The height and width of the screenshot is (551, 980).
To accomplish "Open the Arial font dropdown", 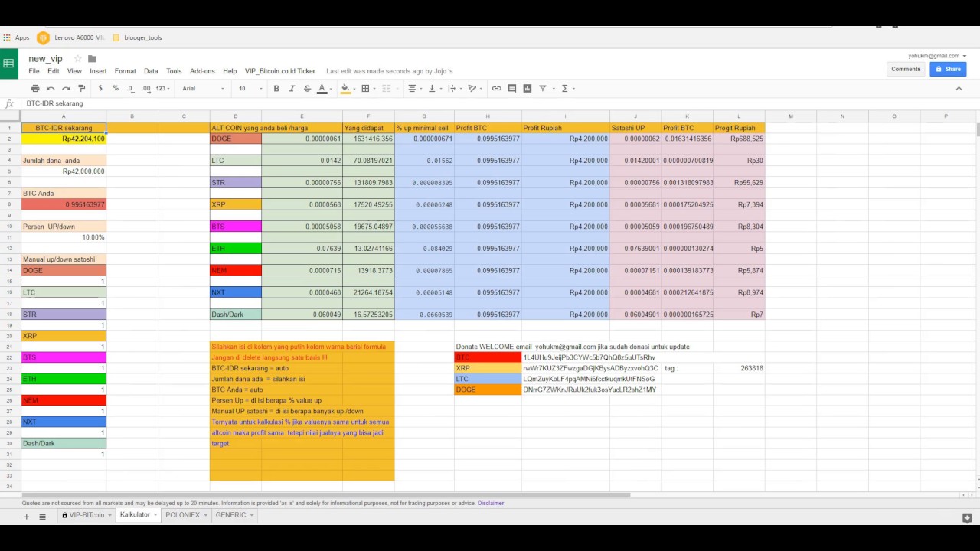I will [x=204, y=89].
